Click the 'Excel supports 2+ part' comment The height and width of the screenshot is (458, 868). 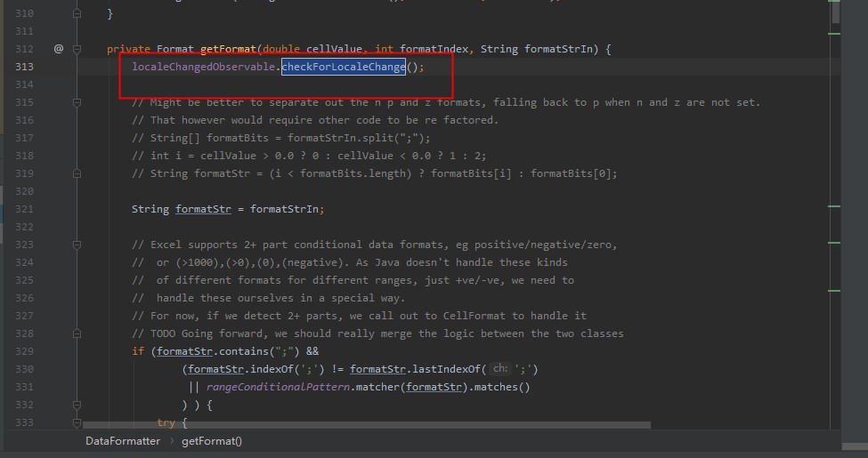pyautogui.click(x=374, y=245)
